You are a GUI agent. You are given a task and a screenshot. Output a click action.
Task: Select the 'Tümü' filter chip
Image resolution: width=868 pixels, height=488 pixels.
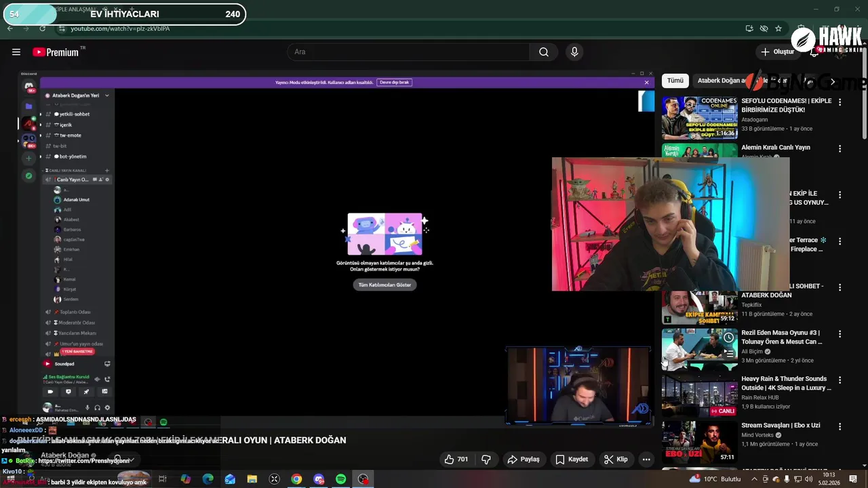click(x=675, y=81)
